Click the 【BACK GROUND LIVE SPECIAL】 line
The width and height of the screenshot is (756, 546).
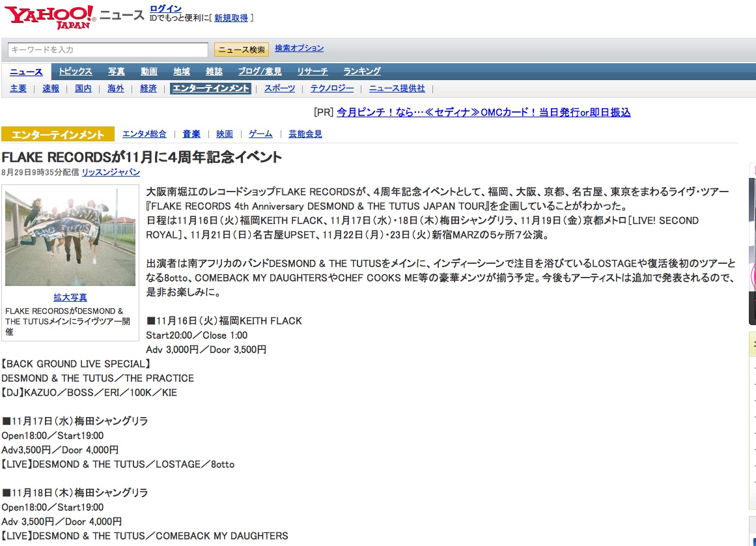tap(76, 364)
